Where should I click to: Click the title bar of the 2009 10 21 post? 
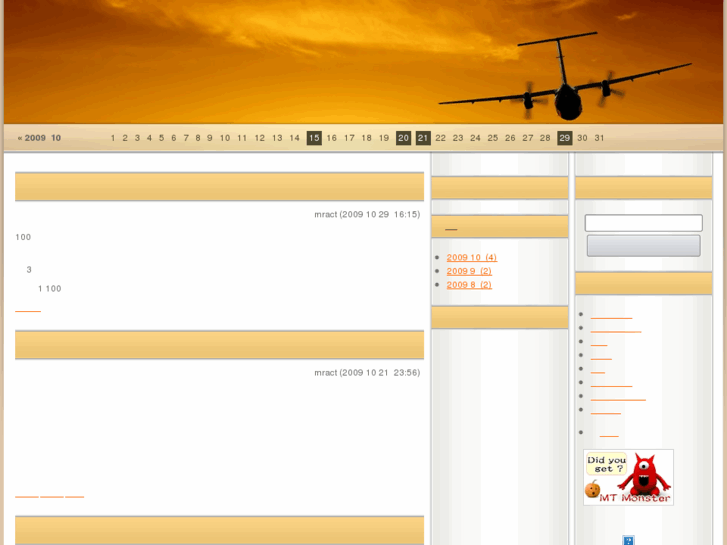coord(219,345)
